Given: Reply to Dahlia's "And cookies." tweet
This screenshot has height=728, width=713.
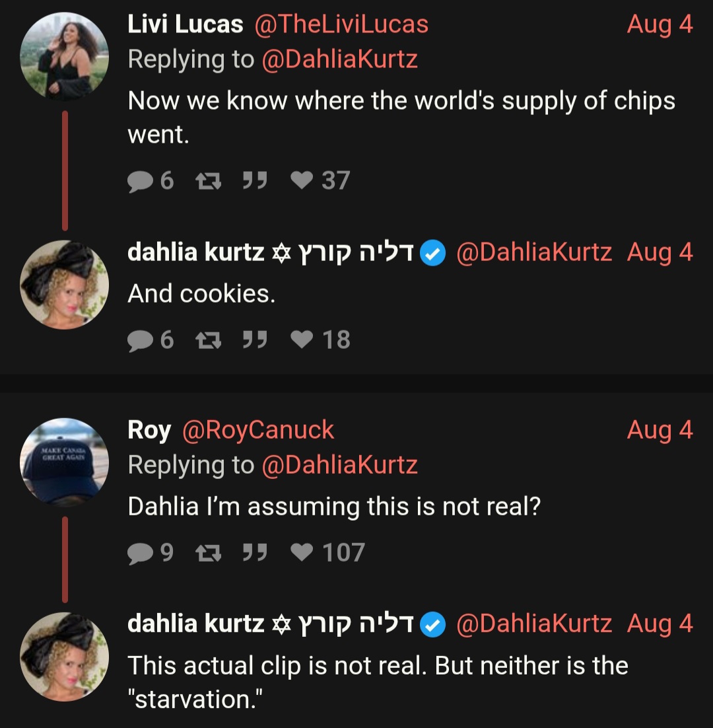Looking at the screenshot, I should (139, 340).
